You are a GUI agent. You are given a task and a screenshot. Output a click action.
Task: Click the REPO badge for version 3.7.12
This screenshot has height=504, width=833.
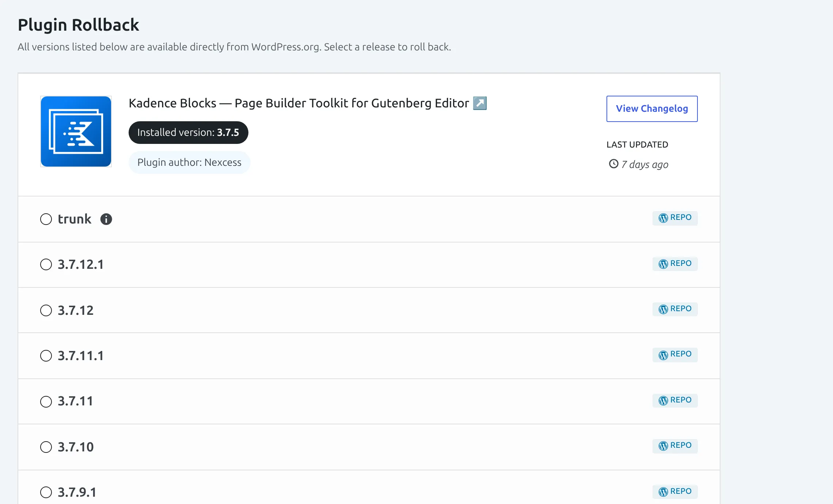click(675, 309)
